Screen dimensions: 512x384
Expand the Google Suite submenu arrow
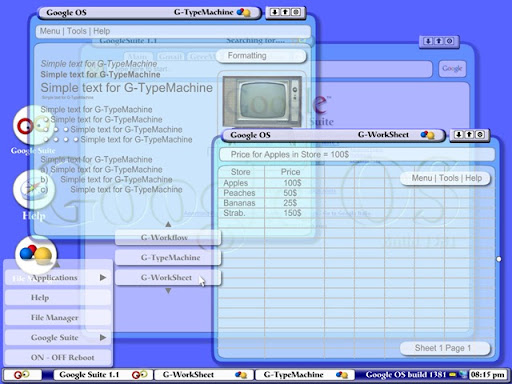tap(103, 337)
